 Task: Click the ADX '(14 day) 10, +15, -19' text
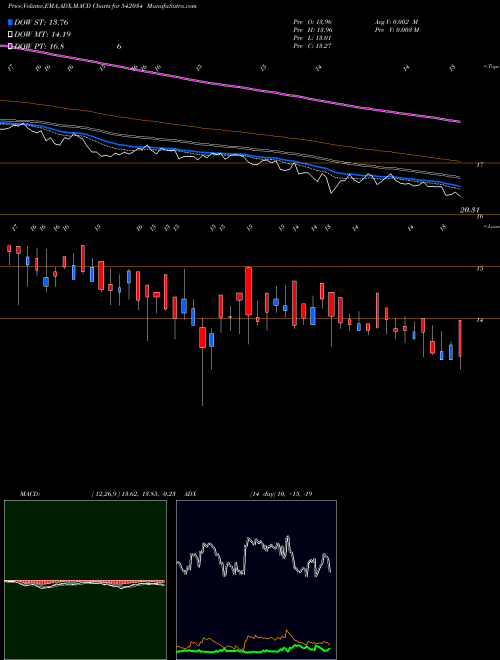coord(281,493)
